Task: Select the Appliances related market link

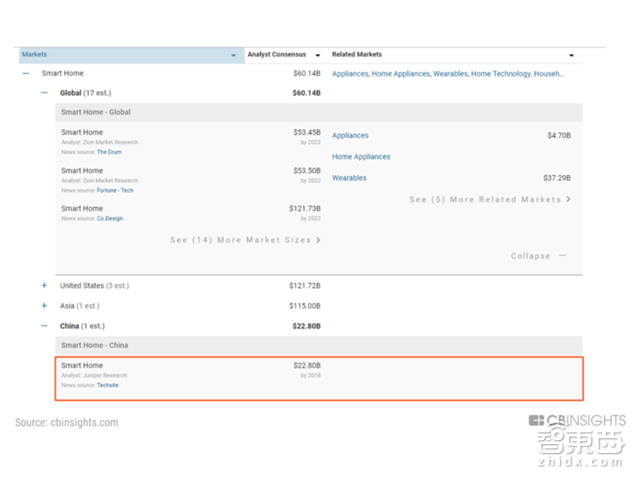Action: pos(350,135)
